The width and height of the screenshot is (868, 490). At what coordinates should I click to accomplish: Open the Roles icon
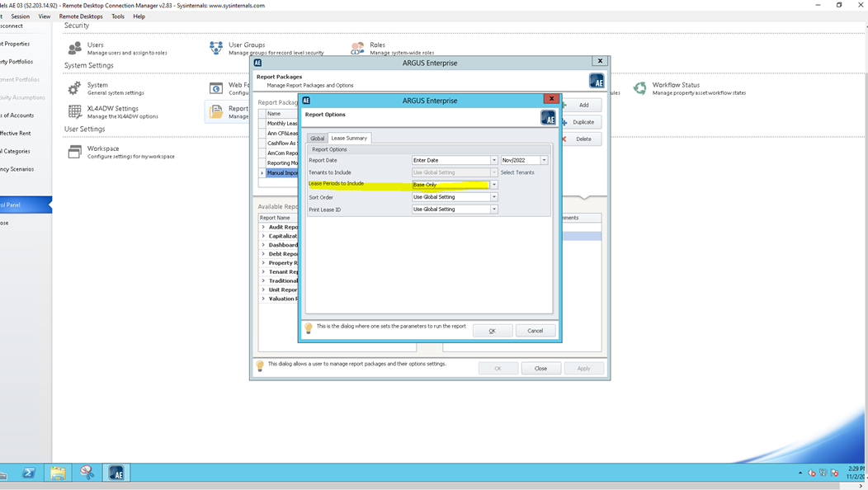(x=357, y=48)
